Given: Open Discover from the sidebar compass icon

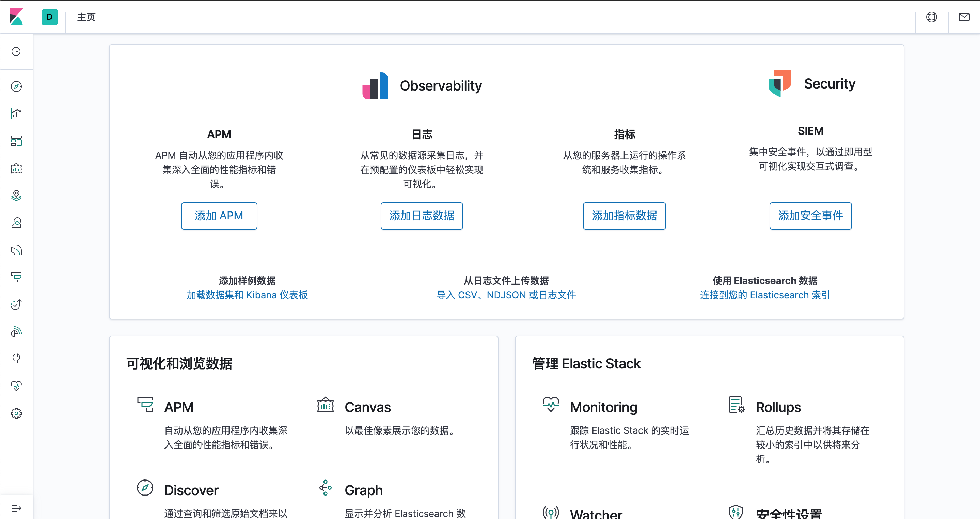Looking at the screenshot, I should (16, 86).
